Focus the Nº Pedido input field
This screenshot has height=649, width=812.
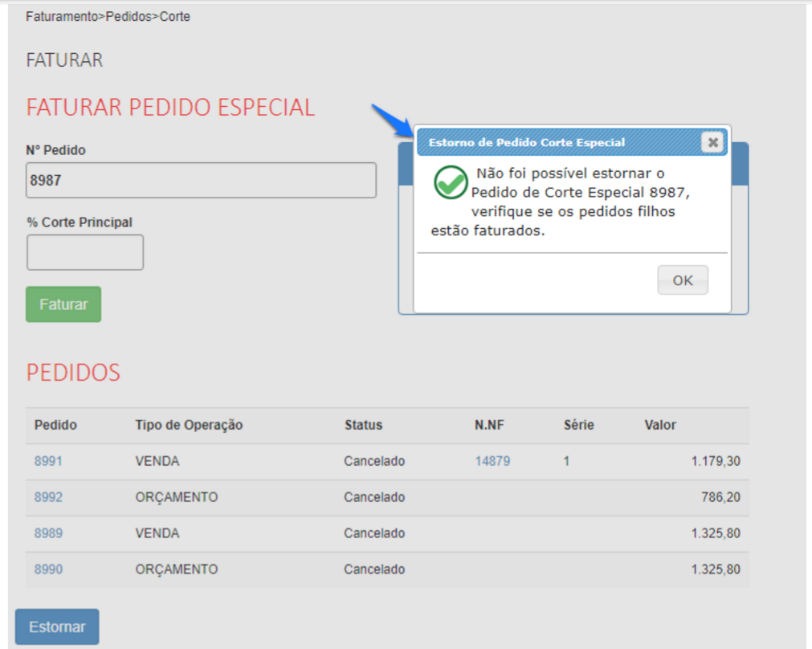point(202,180)
